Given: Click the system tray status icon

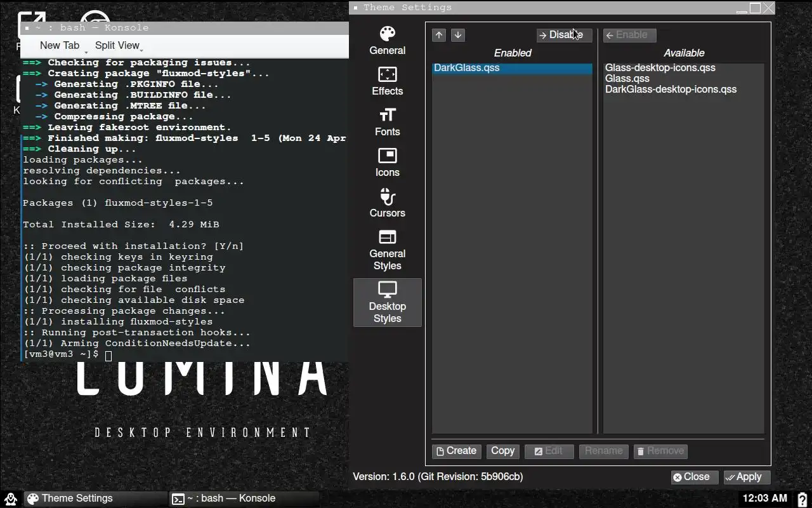Looking at the screenshot, I should coord(802,498).
